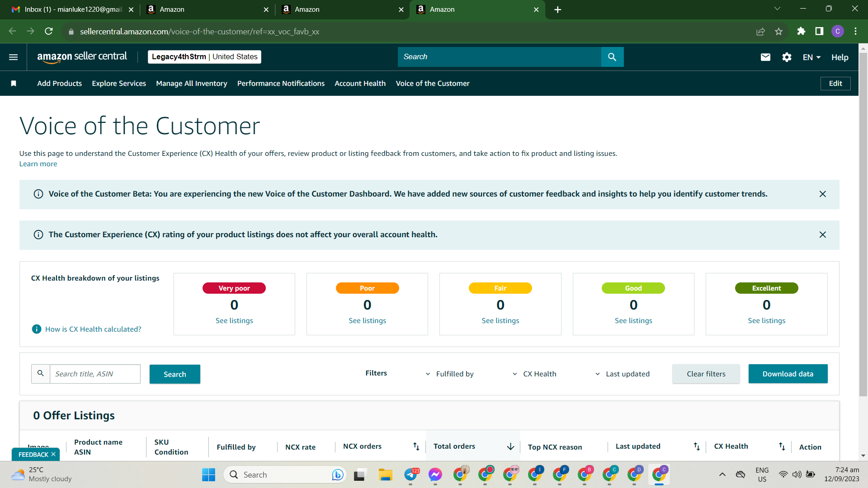Dismiss the Voice of the Customer Beta banner
Screen dimensions: 868x488
823,194
